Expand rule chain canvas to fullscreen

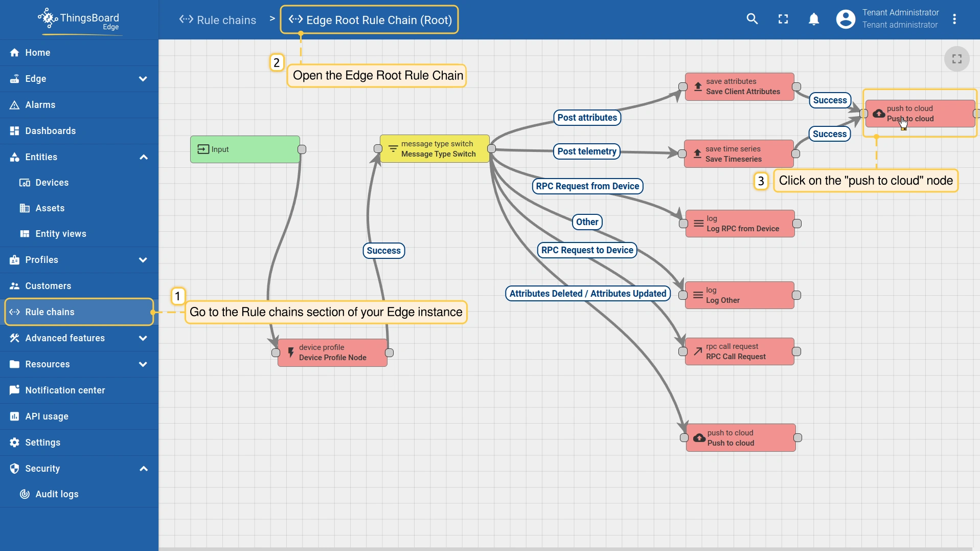click(x=956, y=59)
